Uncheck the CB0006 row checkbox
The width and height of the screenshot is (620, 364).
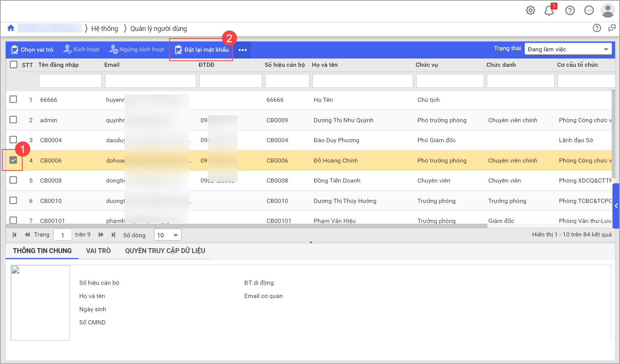point(13,160)
